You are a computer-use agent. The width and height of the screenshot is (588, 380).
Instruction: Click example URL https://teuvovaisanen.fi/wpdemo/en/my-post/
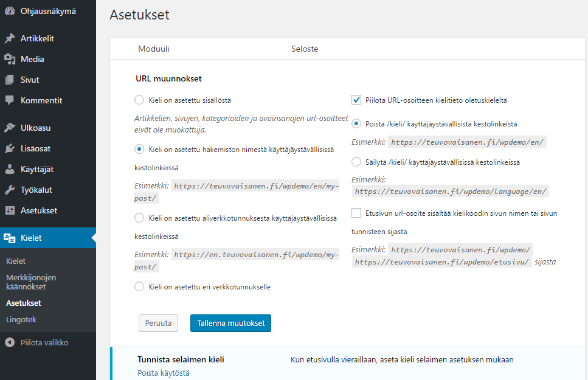pyautogui.click(x=237, y=192)
